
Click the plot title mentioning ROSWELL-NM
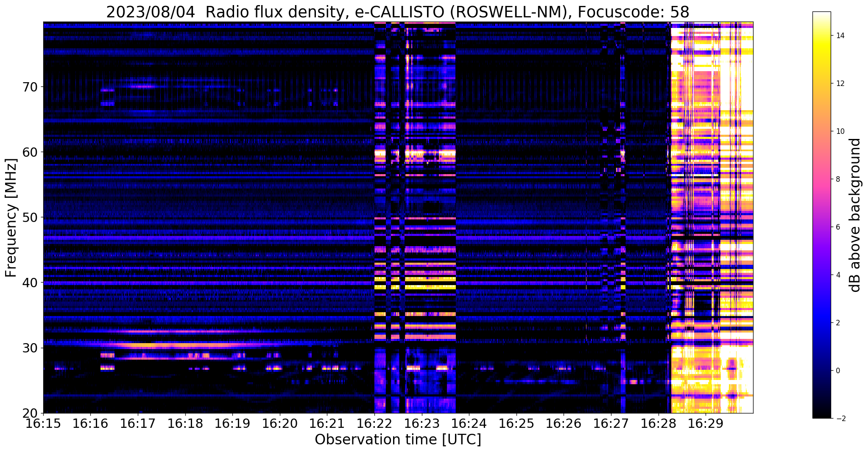[398, 12]
